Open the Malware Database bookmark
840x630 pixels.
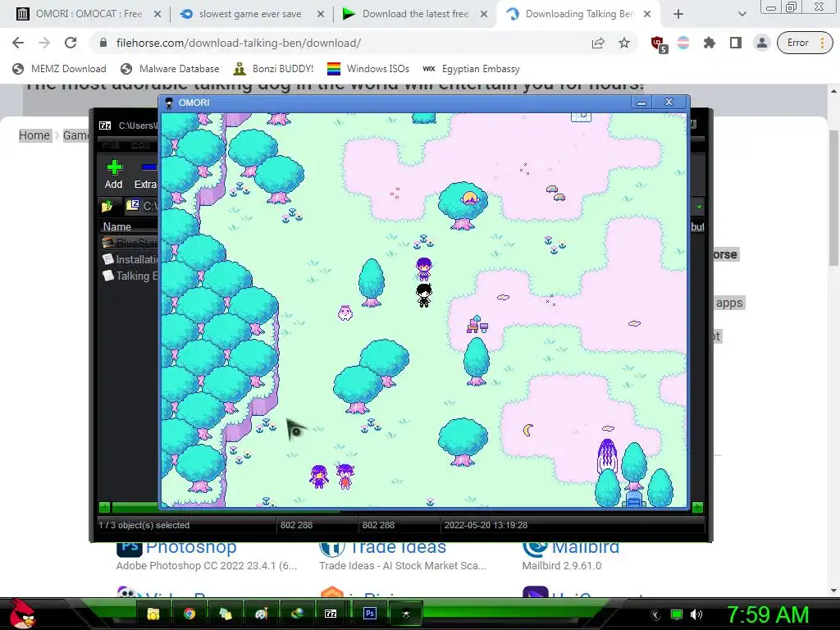click(x=171, y=69)
